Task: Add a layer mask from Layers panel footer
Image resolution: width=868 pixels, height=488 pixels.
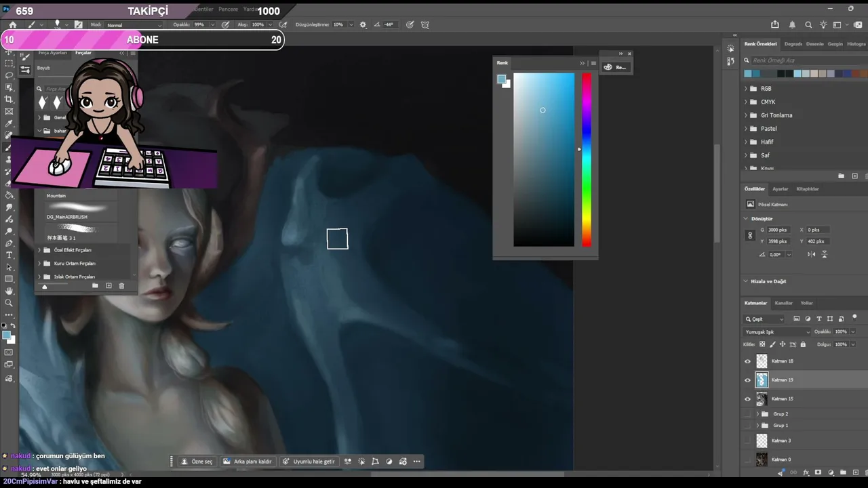Action: click(x=818, y=472)
